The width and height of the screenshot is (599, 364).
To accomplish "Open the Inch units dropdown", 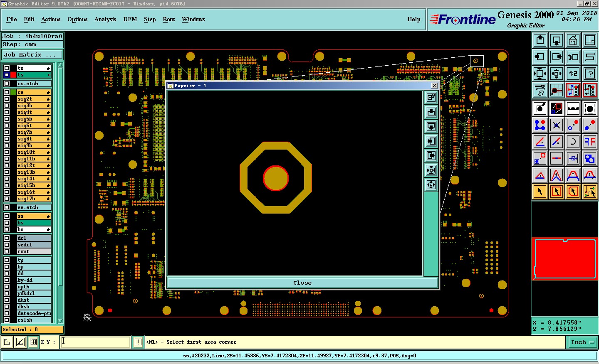I will point(583,342).
